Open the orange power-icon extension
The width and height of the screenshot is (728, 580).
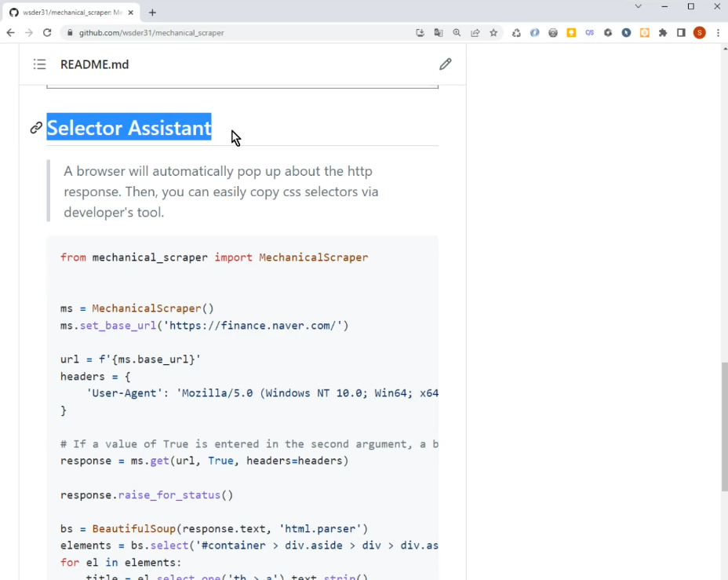coord(645,32)
